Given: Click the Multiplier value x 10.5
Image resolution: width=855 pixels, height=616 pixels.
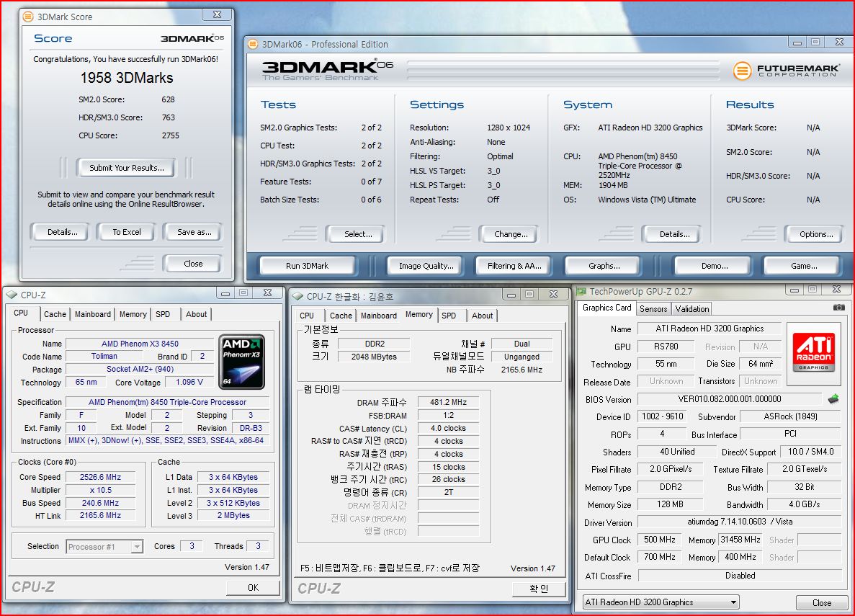Looking at the screenshot, I should point(100,490).
